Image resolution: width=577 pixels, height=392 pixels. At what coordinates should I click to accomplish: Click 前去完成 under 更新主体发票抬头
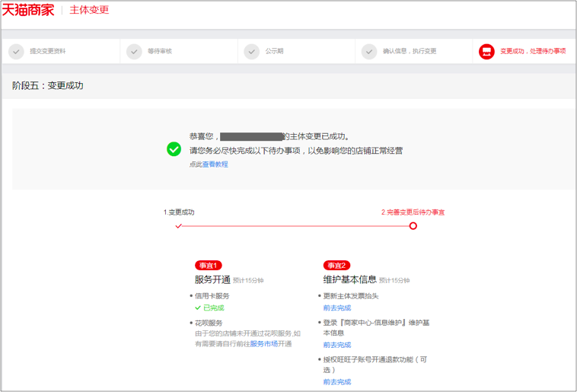point(336,308)
